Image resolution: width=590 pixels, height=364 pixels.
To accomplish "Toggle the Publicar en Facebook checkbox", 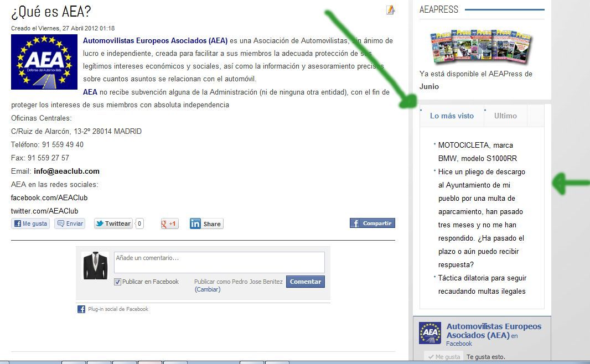I will click(x=117, y=282).
